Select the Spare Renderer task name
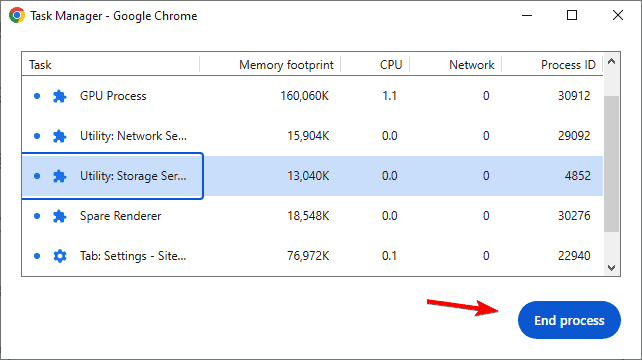The image size is (642, 360). coord(120,216)
